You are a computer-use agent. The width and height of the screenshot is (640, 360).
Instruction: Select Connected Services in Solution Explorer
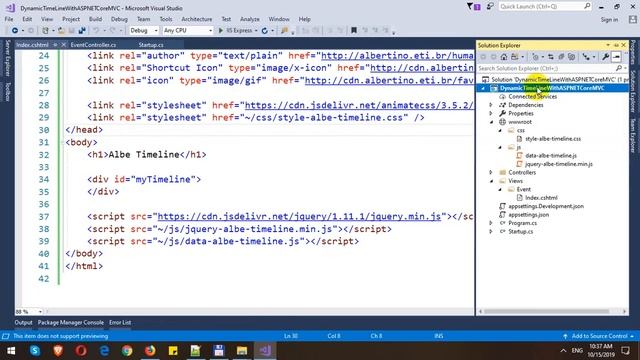pos(532,97)
